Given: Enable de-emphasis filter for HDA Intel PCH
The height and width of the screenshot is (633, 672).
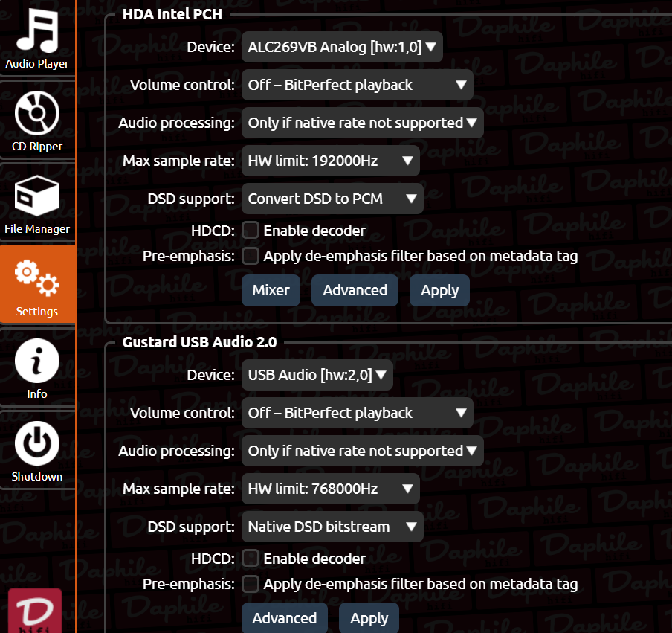Looking at the screenshot, I should tap(251, 256).
